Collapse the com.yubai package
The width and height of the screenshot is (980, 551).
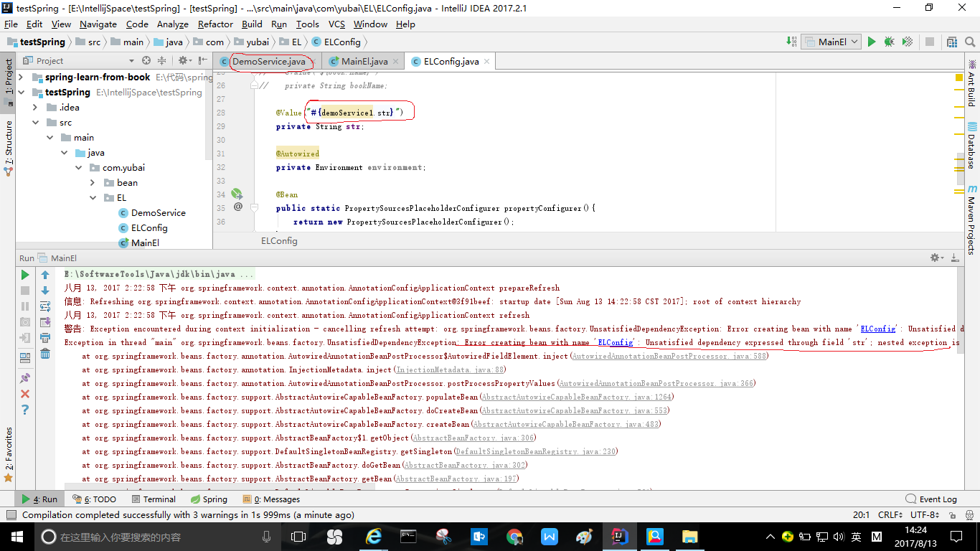point(78,168)
